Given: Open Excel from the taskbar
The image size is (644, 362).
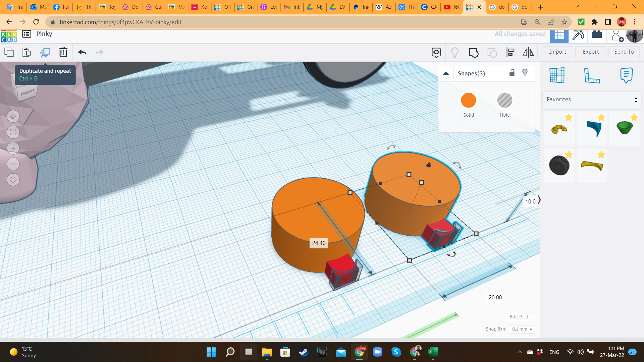Looking at the screenshot, I should [433, 352].
